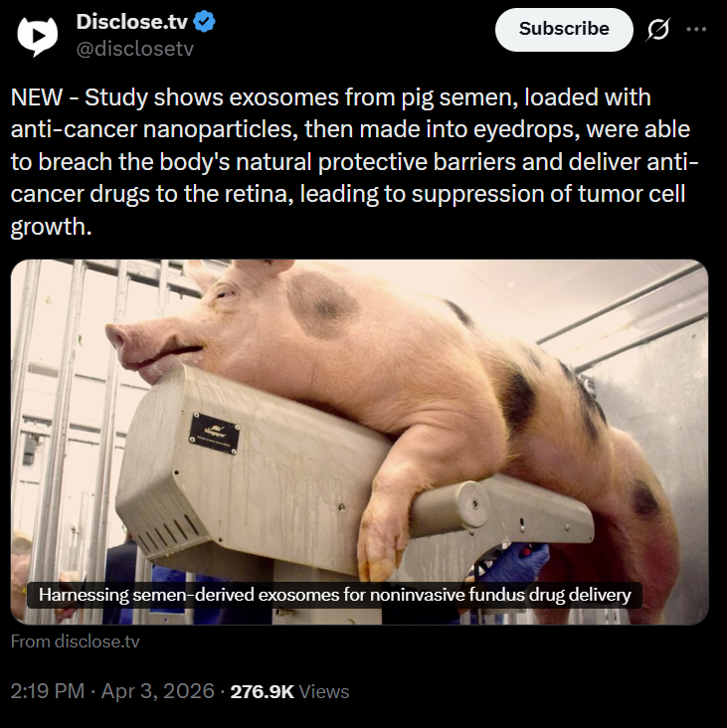Open the Disclose.tv profile avatar

tap(37, 36)
